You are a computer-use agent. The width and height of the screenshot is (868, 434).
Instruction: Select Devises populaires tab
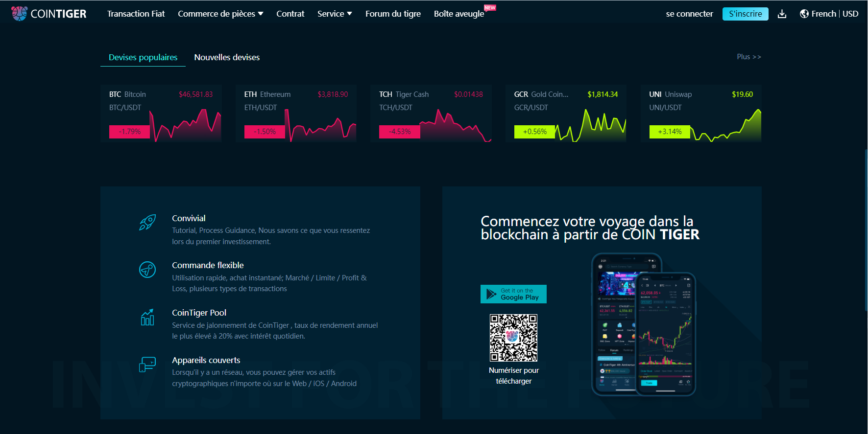click(x=143, y=57)
